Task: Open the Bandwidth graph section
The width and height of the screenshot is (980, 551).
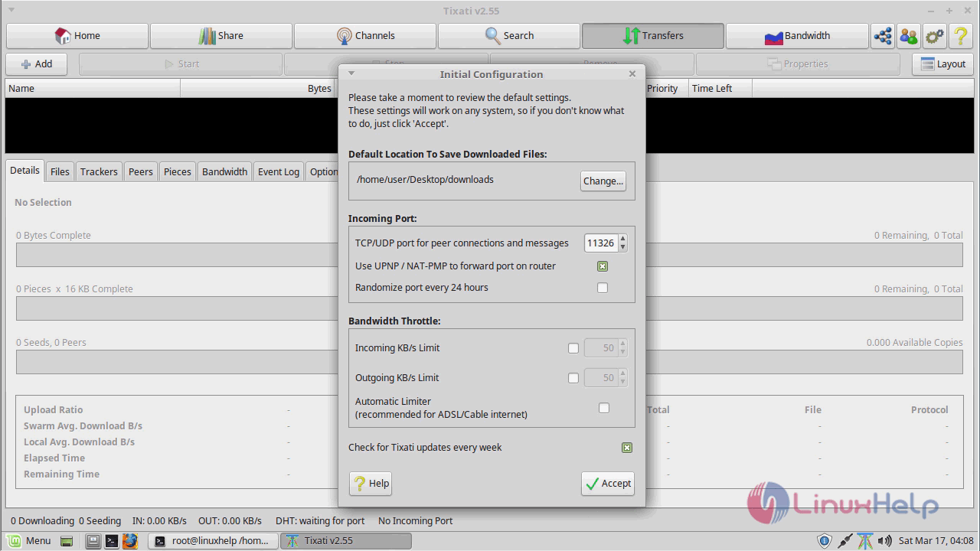Action: (x=797, y=36)
